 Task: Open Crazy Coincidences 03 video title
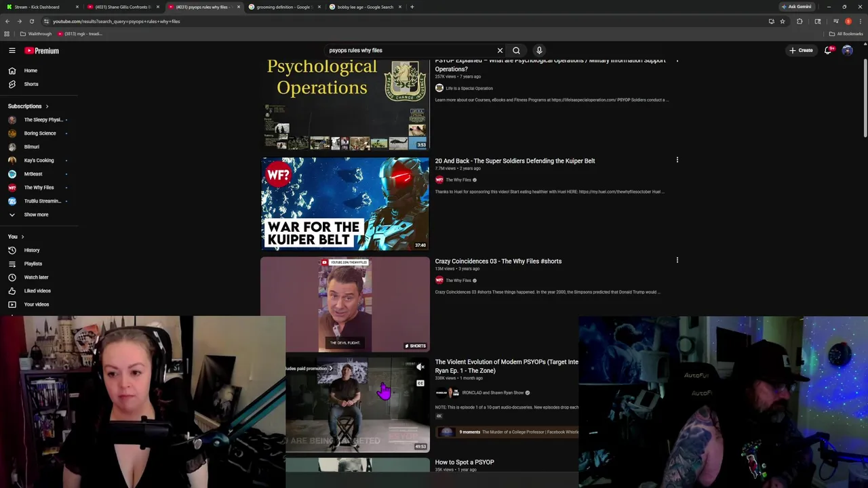coord(498,261)
